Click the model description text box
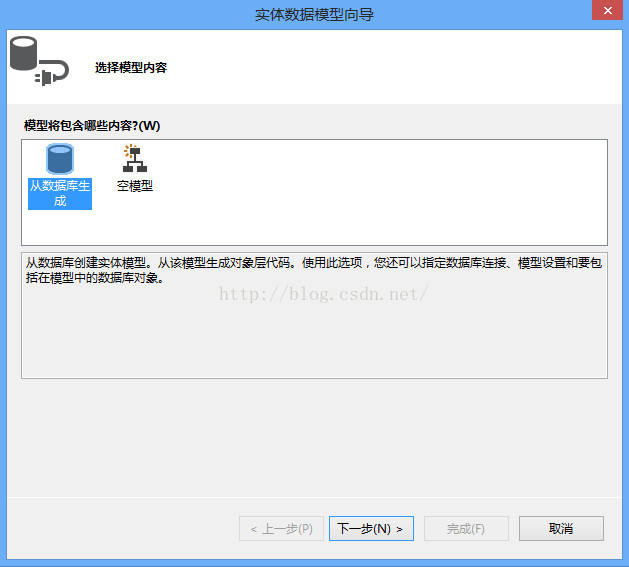This screenshot has width=629, height=567. (314, 315)
